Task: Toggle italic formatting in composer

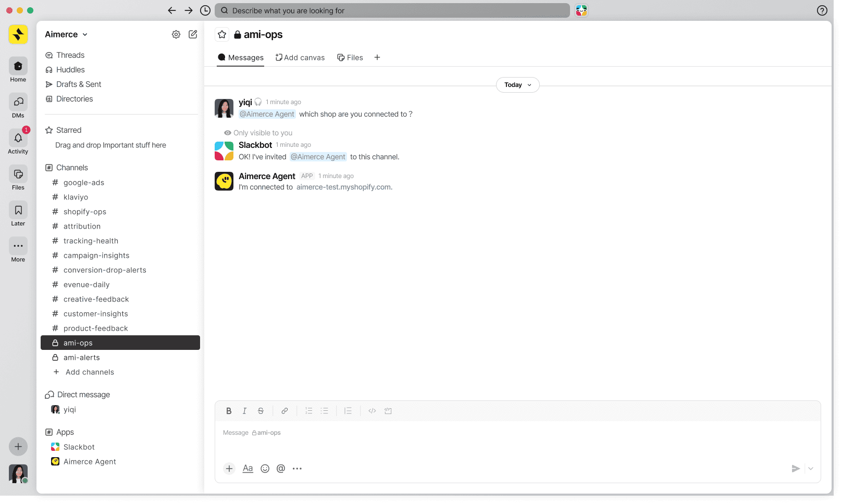Action: [x=244, y=411]
